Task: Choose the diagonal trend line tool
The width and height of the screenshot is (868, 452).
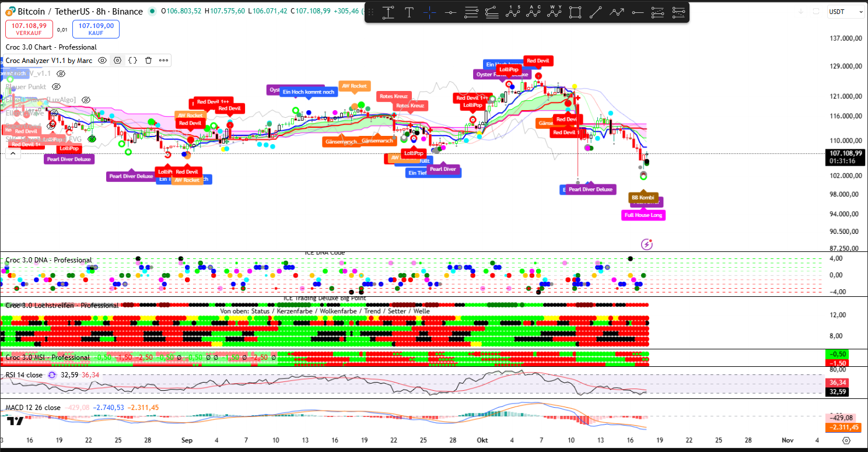Action: point(596,12)
